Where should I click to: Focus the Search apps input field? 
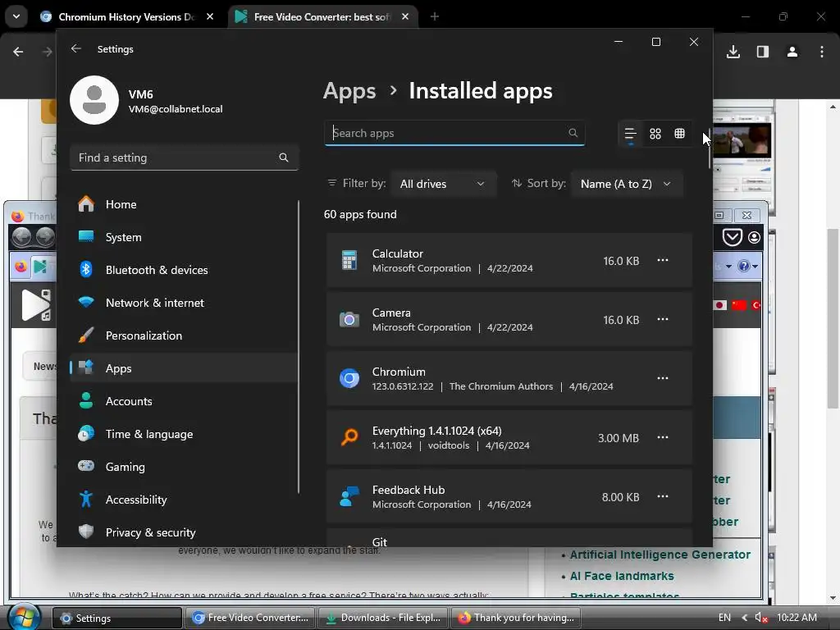click(x=454, y=133)
